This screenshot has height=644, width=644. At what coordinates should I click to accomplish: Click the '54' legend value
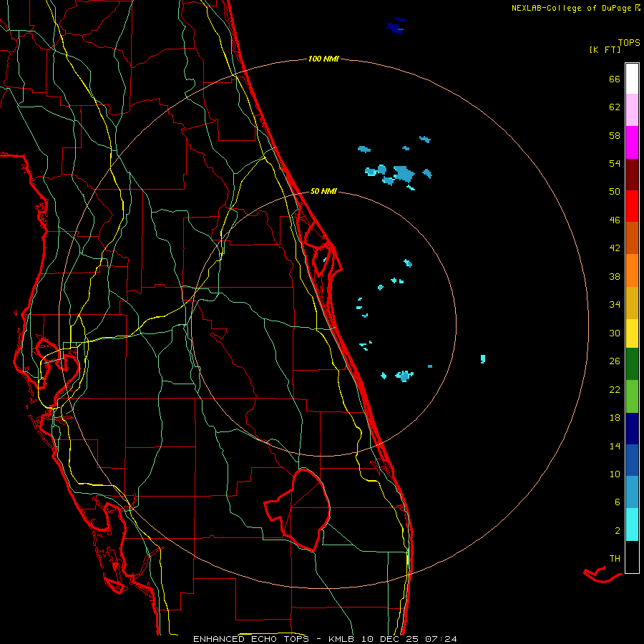pyautogui.click(x=615, y=163)
